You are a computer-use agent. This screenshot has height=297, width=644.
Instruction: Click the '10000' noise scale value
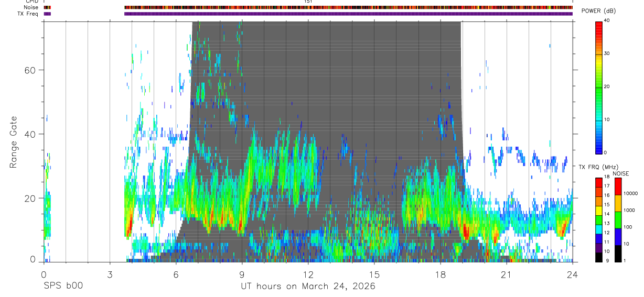coord(630,194)
